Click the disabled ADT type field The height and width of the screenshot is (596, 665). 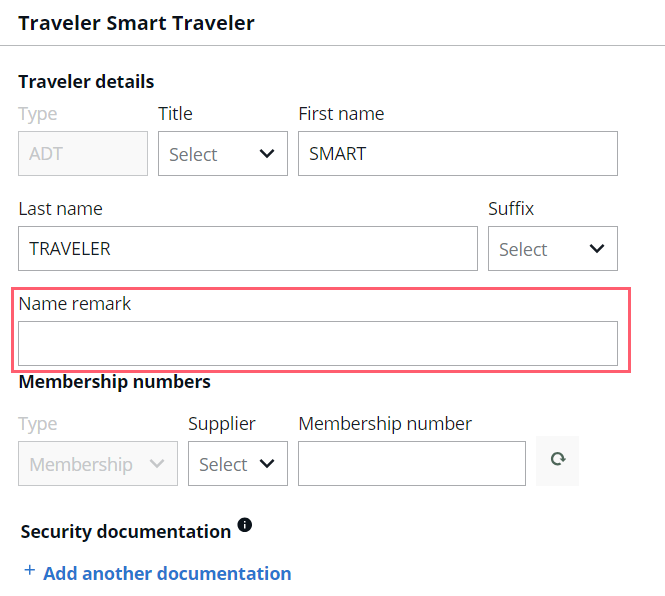(x=83, y=154)
